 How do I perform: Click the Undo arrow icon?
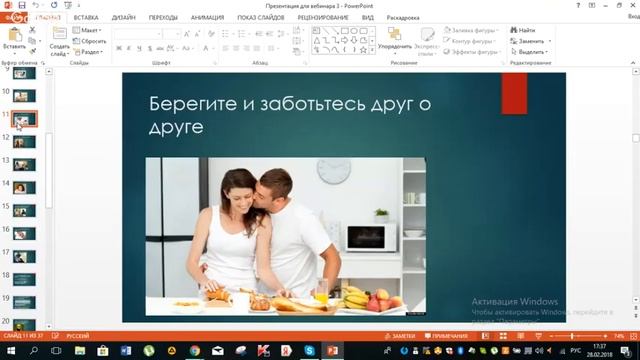(x=36, y=5)
